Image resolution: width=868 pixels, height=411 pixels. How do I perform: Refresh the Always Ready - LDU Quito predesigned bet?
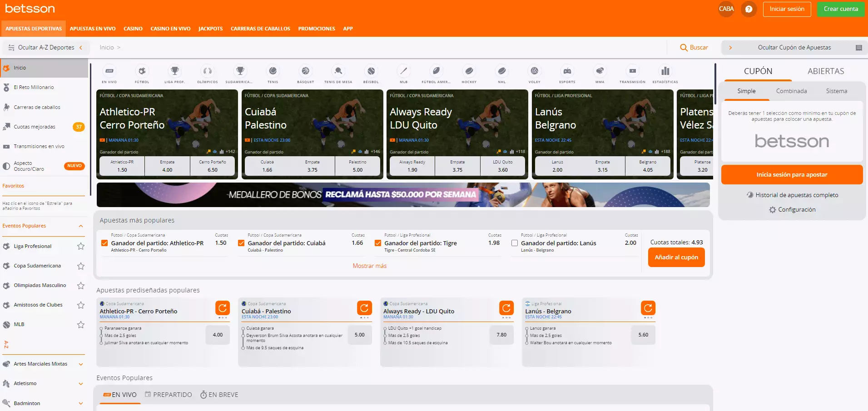(506, 308)
